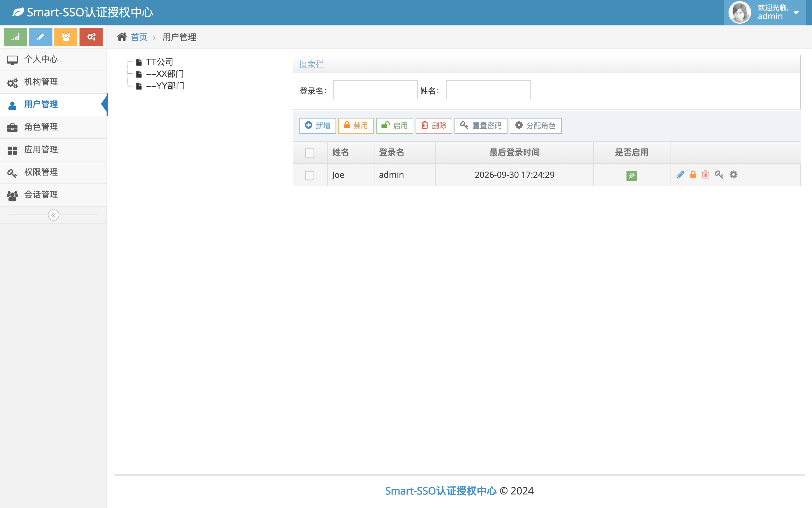Open 角色管理 in the sidebar
This screenshot has height=508, width=812.
point(53,127)
